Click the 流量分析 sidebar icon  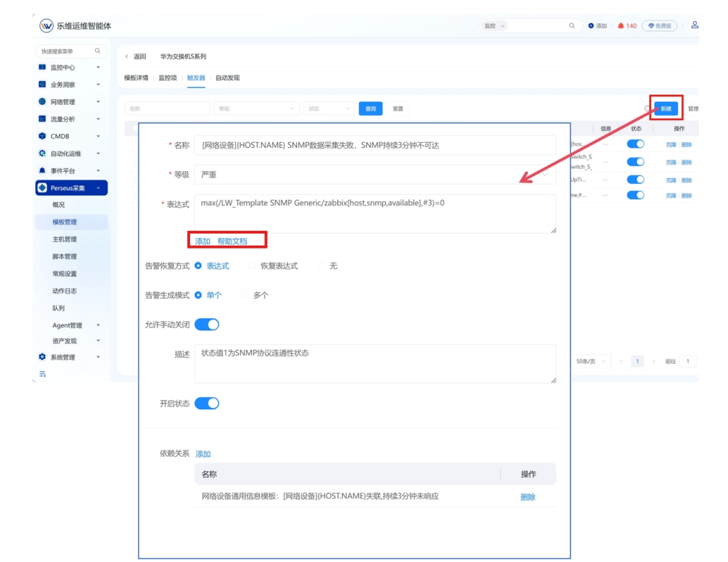tap(42, 119)
